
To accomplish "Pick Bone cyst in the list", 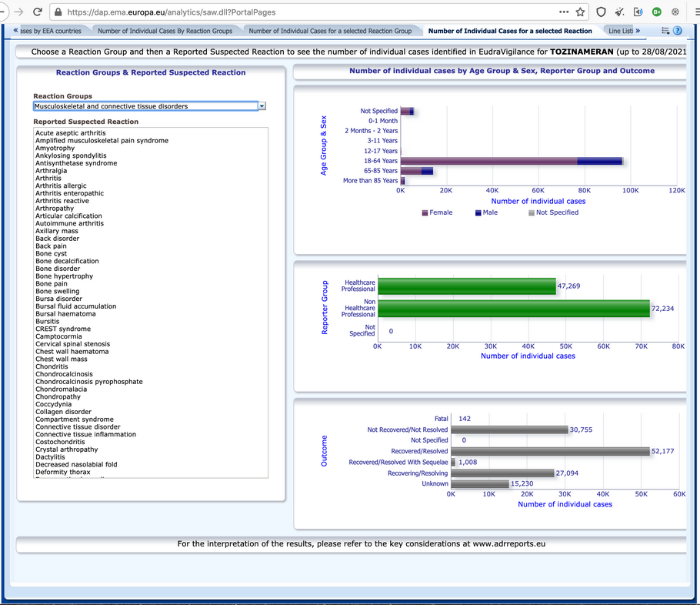I will pos(51,254).
